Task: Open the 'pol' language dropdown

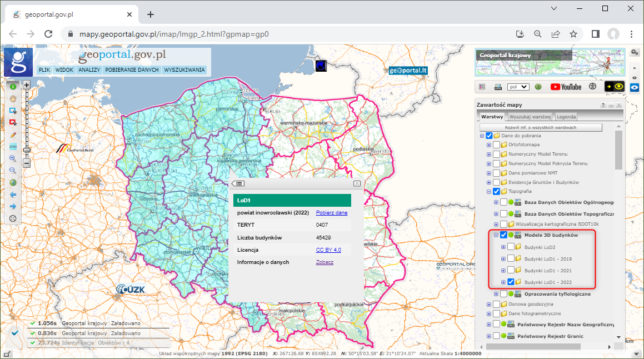Action: pyautogui.click(x=518, y=87)
